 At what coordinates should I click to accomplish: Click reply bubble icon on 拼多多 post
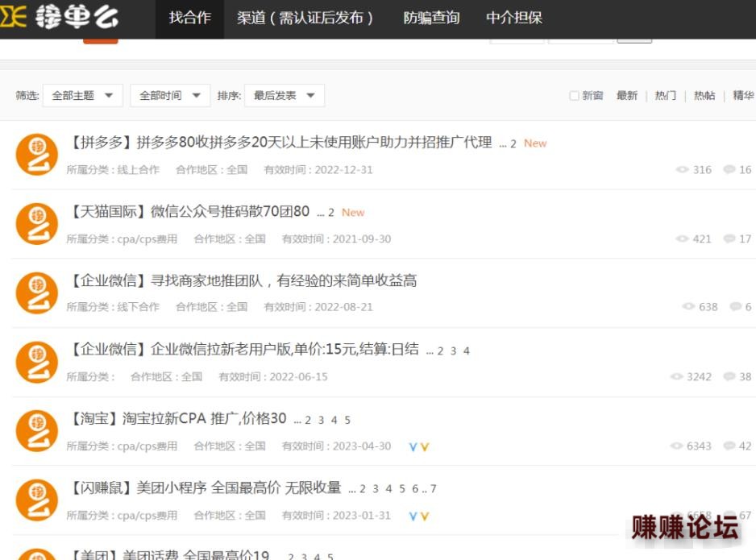tap(729, 169)
